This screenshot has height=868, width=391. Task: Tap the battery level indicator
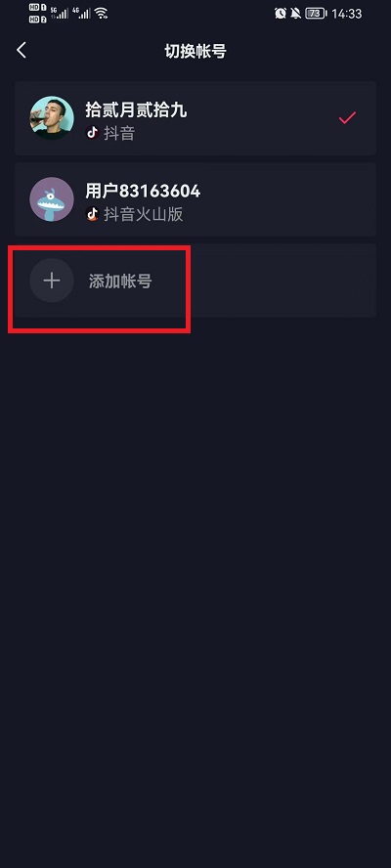tap(317, 14)
